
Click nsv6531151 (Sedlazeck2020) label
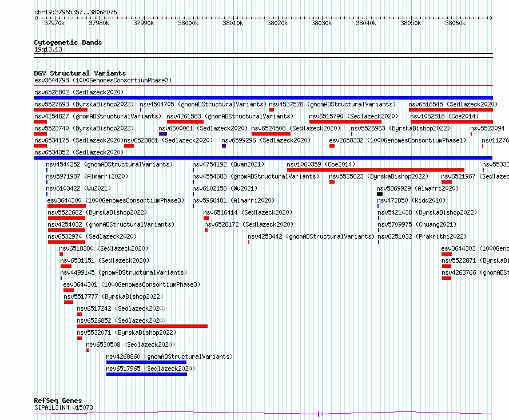105,260
